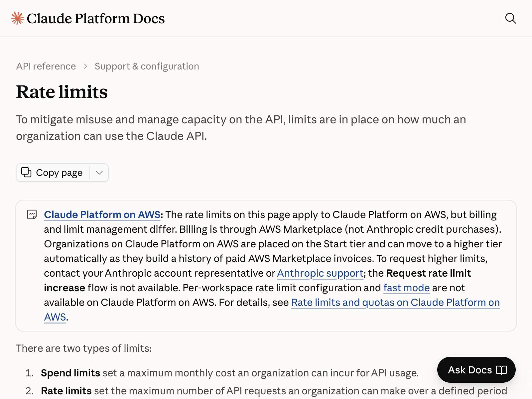The image size is (532, 399).
Task: Click the book icon in Ask Docs
Action: pyautogui.click(x=501, y=370)
